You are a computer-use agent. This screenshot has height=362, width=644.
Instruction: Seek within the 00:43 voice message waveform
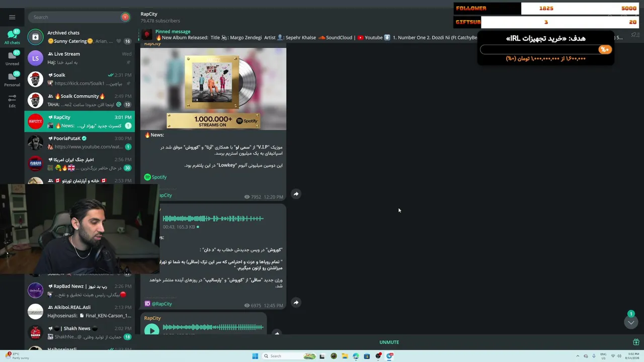[x=213, y=219]
